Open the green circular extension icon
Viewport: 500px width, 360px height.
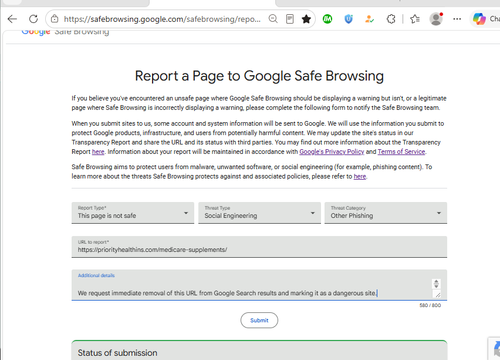[328, 19]
